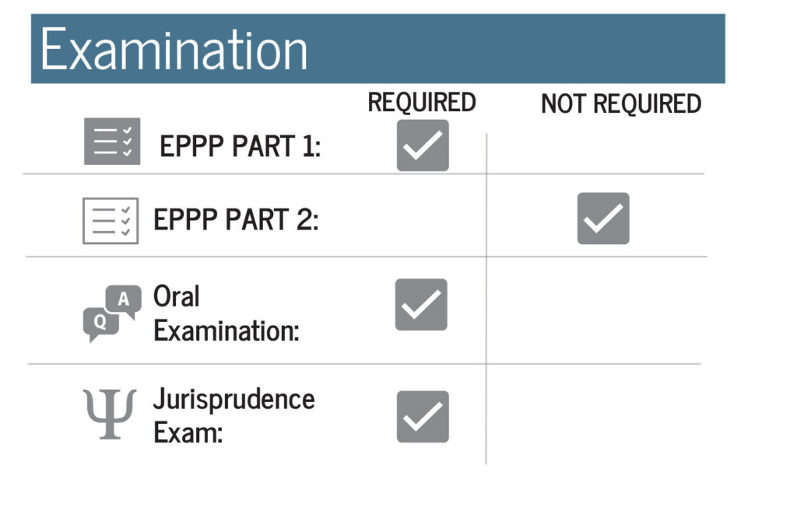Click the psi symbol beside Jurisprudence Exam
The image size is (797, 532).
click(110, 414)
